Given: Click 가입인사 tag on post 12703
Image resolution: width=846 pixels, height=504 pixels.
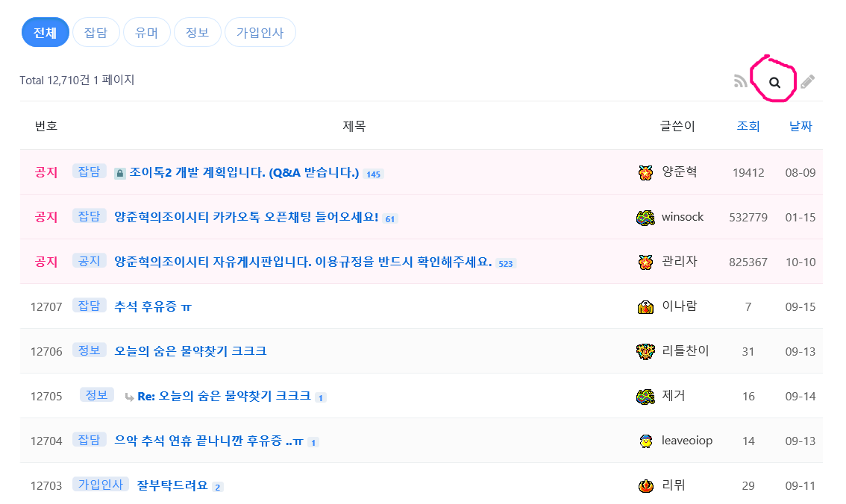Looking at the screenshot, I should (x=101, y=485).
